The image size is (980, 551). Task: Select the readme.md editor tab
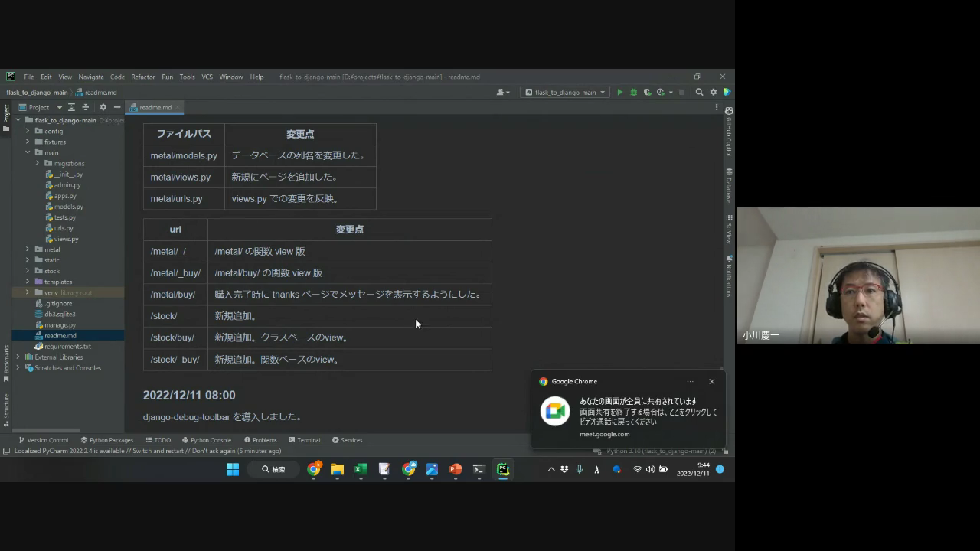point(155,108)
